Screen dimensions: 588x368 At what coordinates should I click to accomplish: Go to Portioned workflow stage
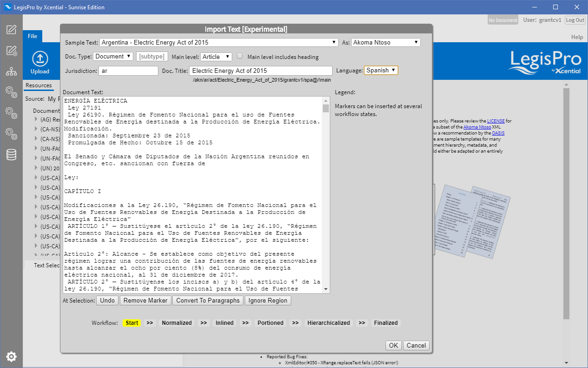click(270, 323)
